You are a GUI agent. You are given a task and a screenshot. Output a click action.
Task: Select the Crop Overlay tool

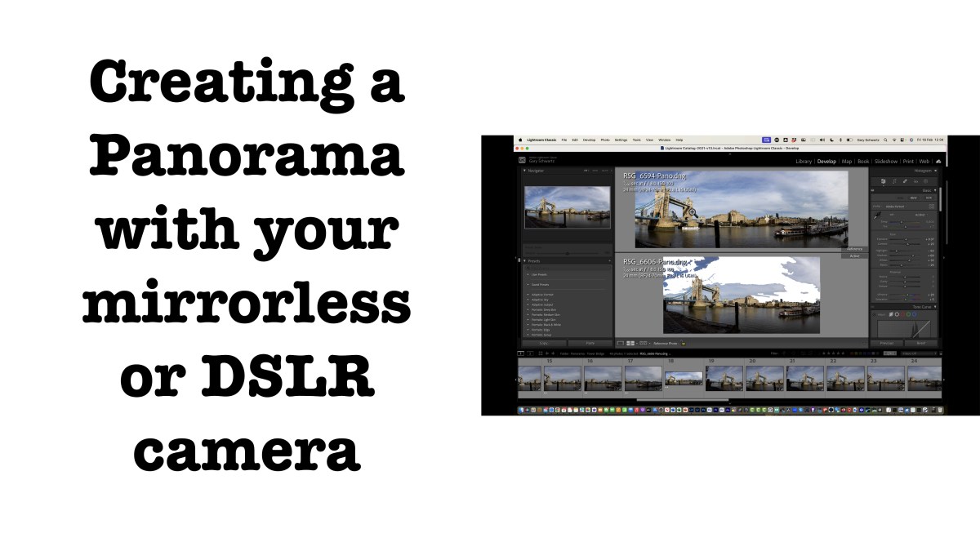click(883, 180)
